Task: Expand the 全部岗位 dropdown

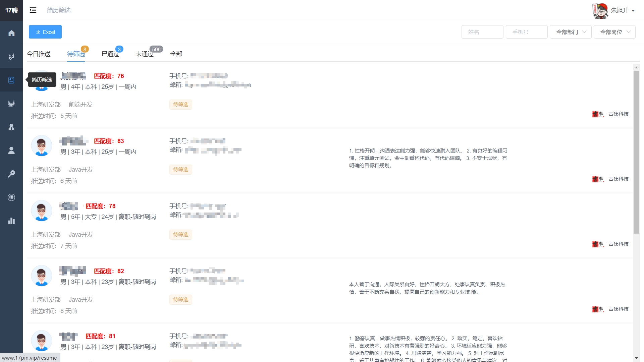Action: [614, 32]
